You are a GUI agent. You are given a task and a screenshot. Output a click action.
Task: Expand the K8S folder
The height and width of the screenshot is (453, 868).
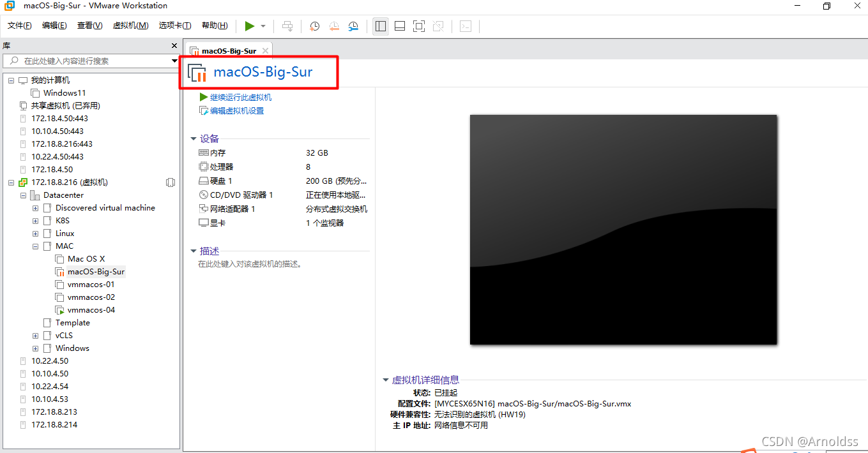pos(35,221)
